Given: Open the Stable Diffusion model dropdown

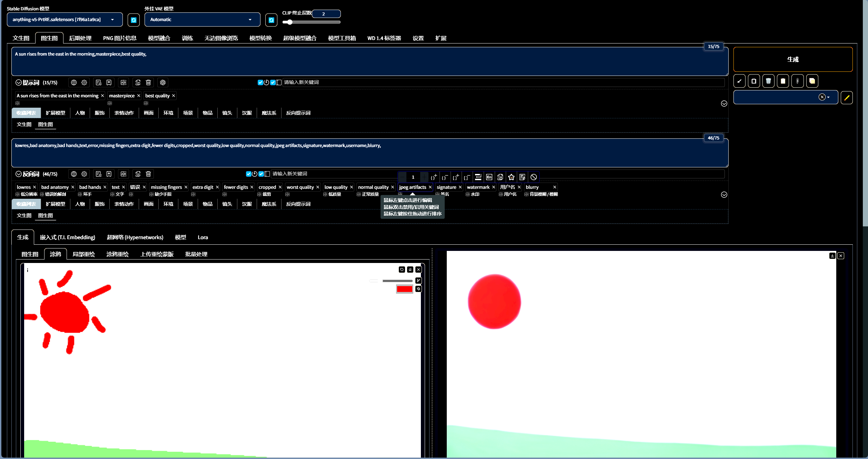Looking at the screenshot, I should (65, 20).
